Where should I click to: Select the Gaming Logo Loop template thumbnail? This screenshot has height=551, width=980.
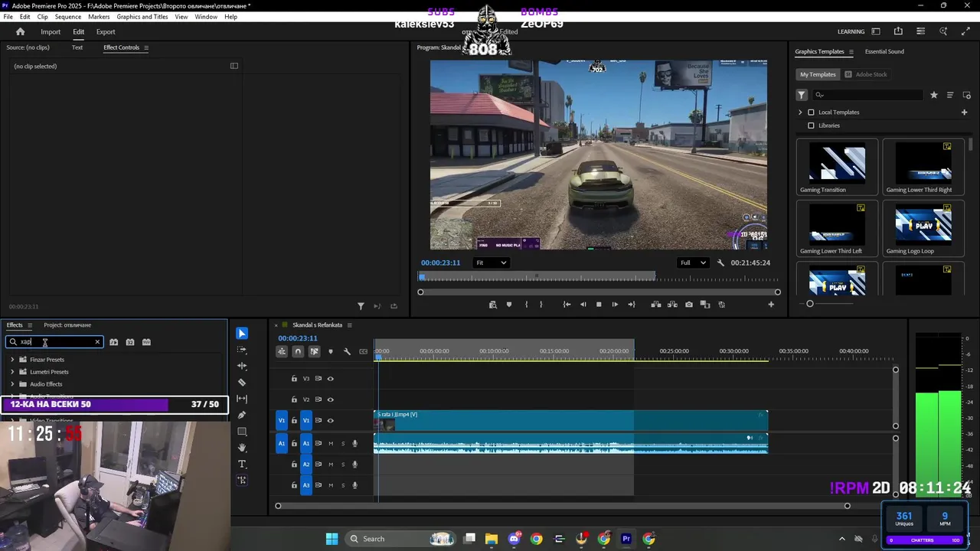tap(923, 227)
